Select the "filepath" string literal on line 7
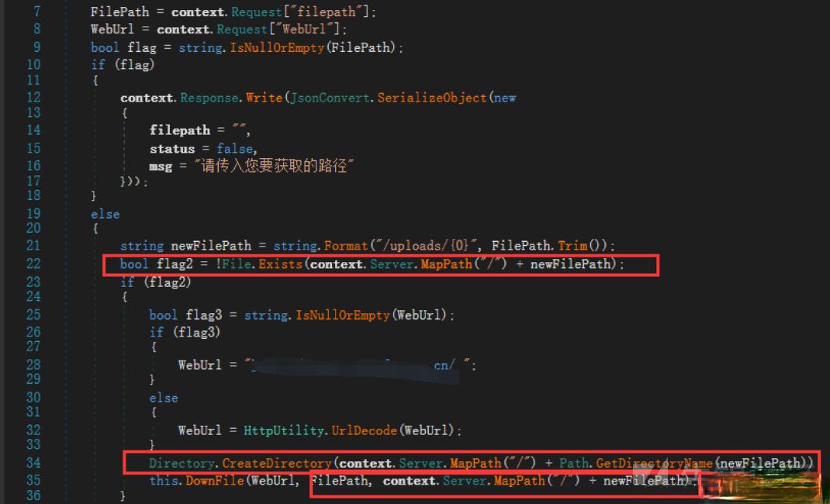 (x=326, y=12)
